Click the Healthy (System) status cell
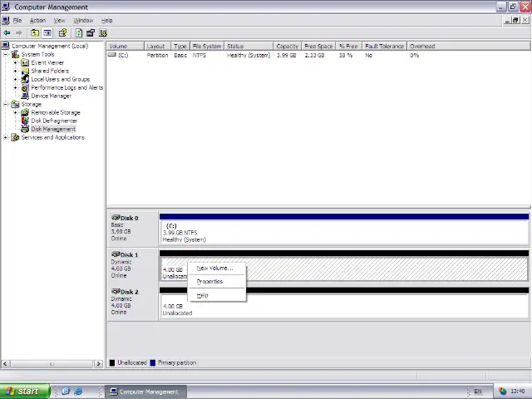This screenshot has width=532, height=399. tap(249, 56)
